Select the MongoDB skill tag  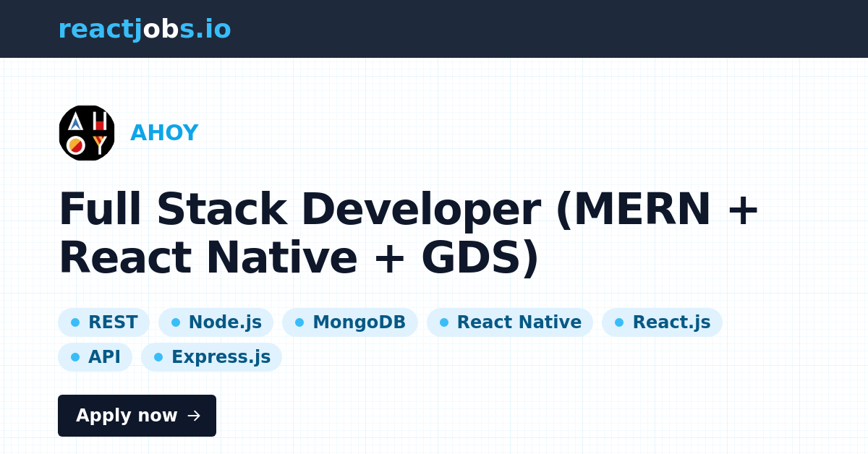coord(350,322)
